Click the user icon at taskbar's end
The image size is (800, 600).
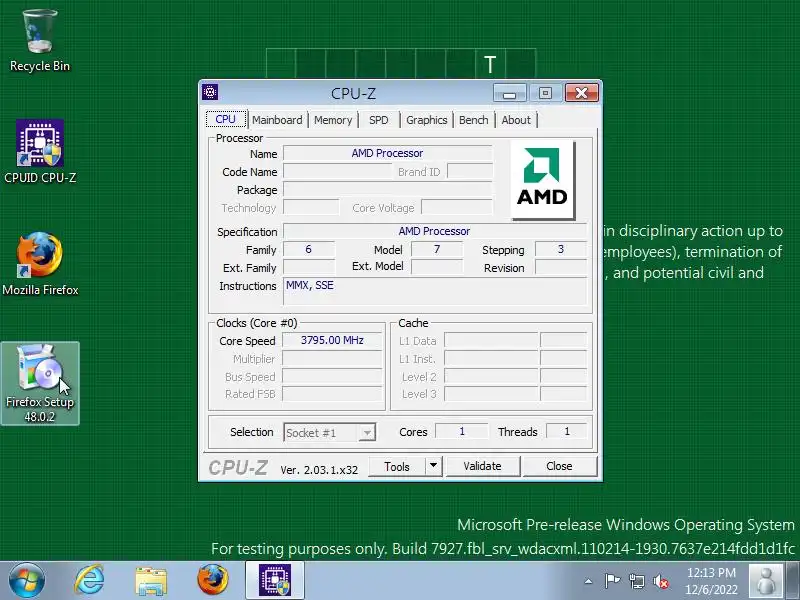point(765,581)
